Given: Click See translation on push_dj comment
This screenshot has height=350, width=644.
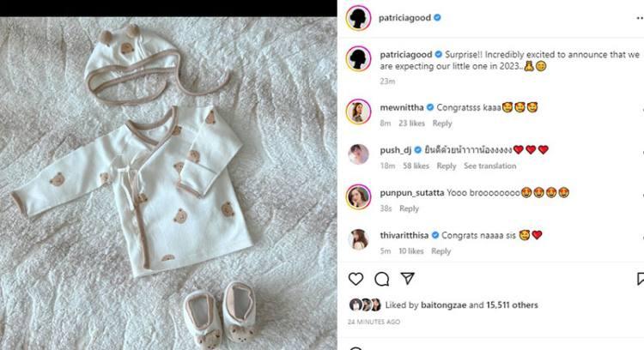Looking at the screenshot, I should [x=489, y=166].
